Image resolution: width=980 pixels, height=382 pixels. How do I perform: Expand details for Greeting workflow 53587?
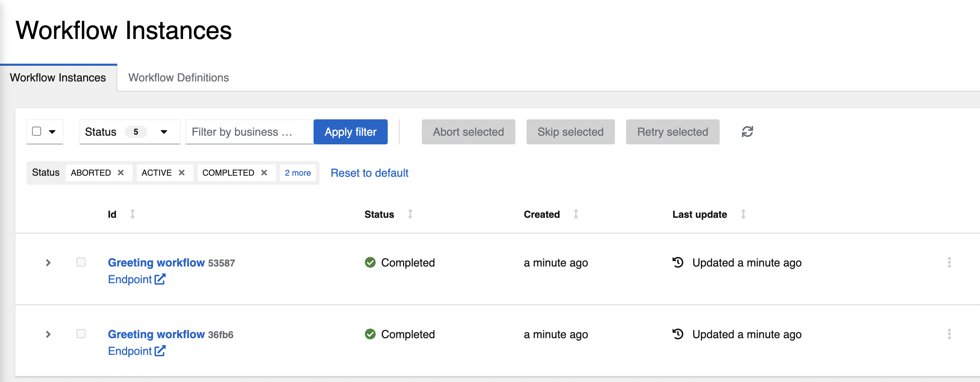pyautogui.click(x=48, y=262)
